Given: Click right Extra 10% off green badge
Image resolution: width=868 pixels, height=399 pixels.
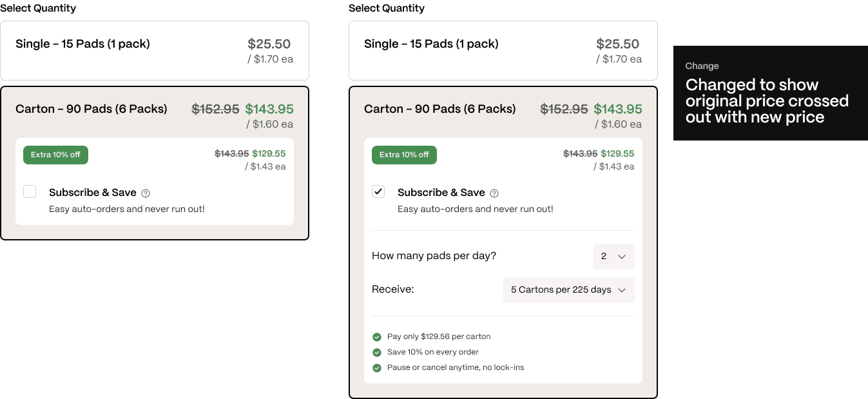Looking at the screenshot, I should pos(405,155).
